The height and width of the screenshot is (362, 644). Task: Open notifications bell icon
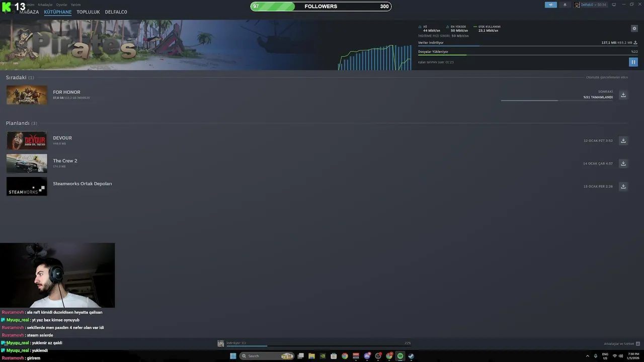[x=565, y=5]
